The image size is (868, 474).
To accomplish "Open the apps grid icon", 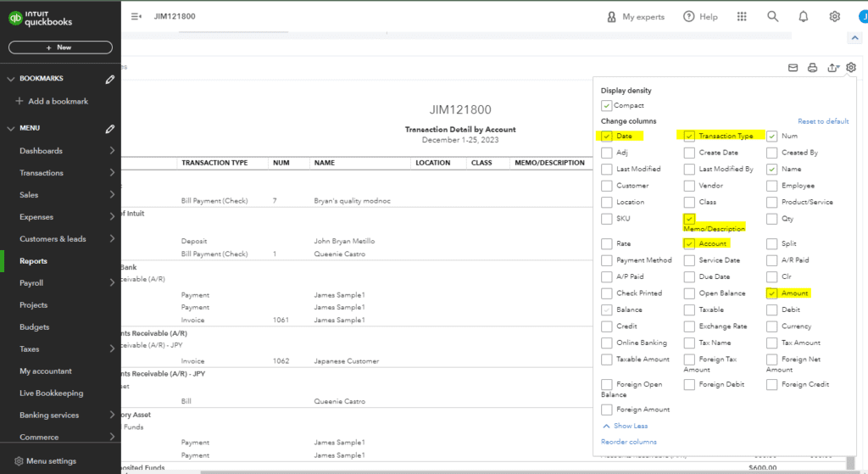I will coord(742,17).
